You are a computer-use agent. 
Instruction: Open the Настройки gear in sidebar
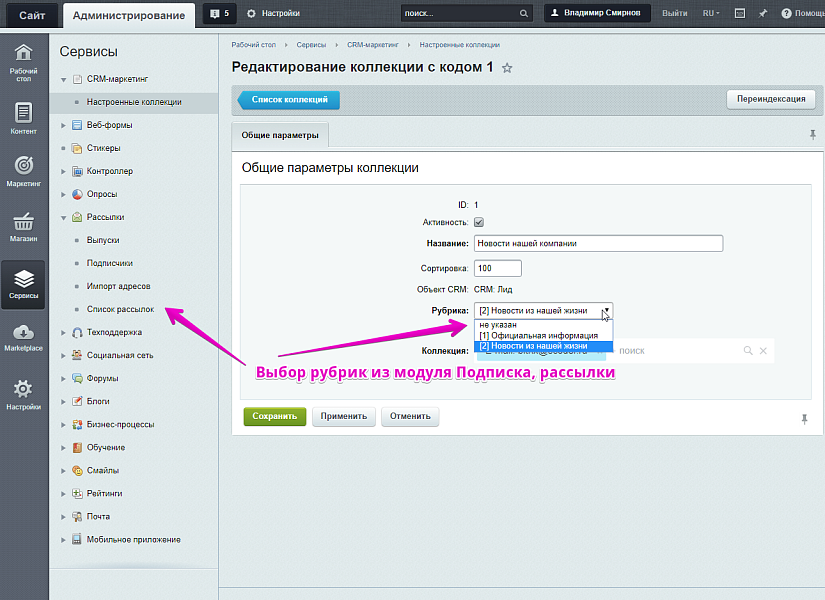(24, 394)
